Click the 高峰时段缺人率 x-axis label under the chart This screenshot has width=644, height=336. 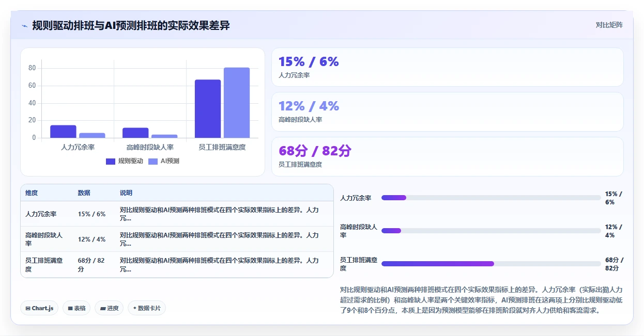[x=150, y=147]
